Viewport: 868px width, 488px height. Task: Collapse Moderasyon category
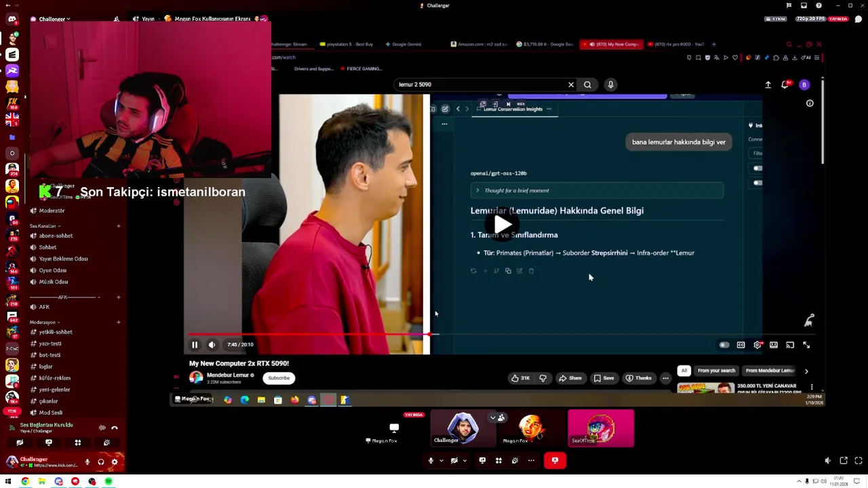click(x=45, y=323)
